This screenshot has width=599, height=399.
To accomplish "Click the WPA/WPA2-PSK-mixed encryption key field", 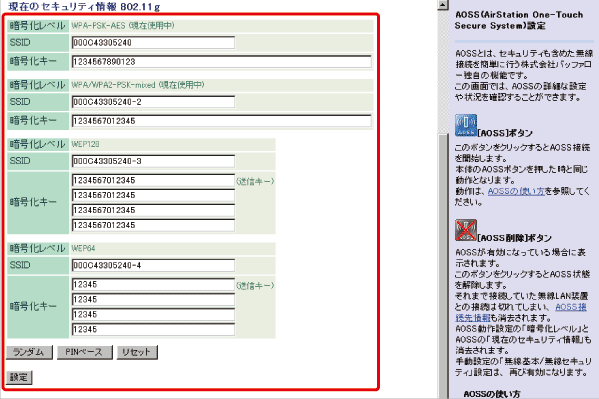I will (222, 121).
